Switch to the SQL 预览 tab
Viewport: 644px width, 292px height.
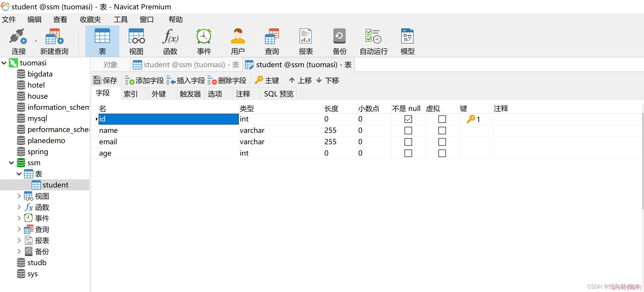click(x=278, y=94)
